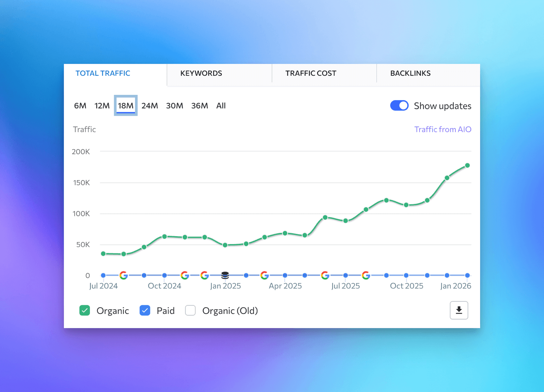The width and height of the screenshot is (544, 392).
Task: Click the Google update icon near Sep 2025
Action: coord(366,275)
